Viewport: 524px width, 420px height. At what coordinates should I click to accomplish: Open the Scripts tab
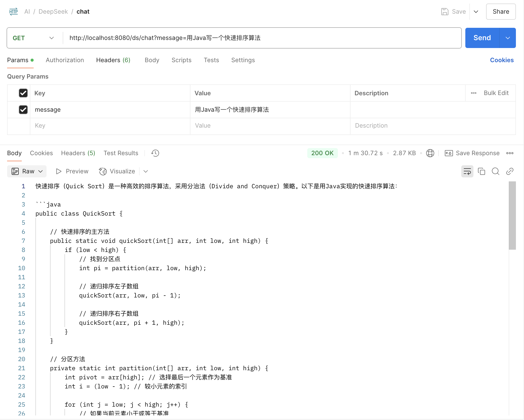pos(181,60)
